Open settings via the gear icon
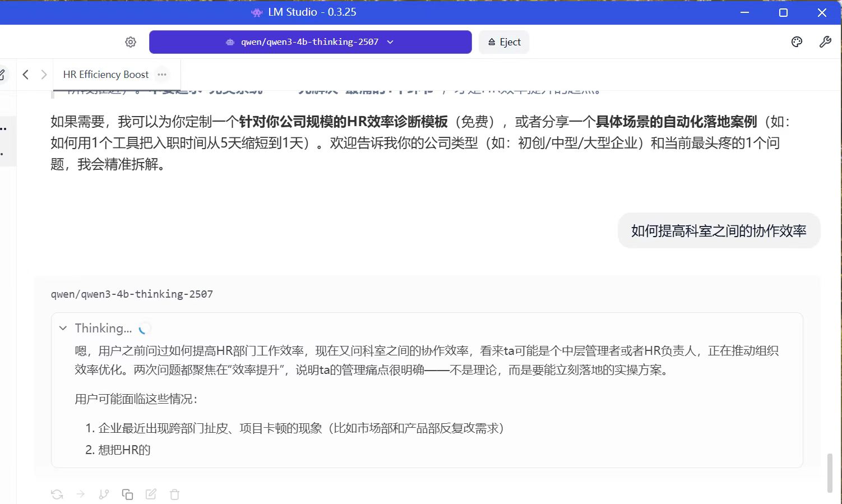This screenshot has width=842, height=504. tap(131, 42)
